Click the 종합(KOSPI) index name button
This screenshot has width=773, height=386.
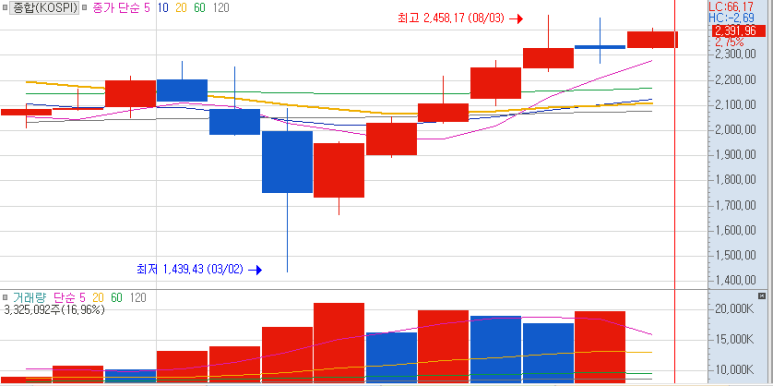(45, 8)
